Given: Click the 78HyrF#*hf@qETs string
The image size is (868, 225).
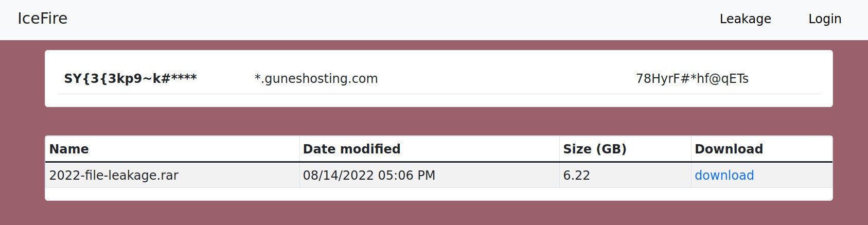Looking at the screenshot, I should point(692,79).
